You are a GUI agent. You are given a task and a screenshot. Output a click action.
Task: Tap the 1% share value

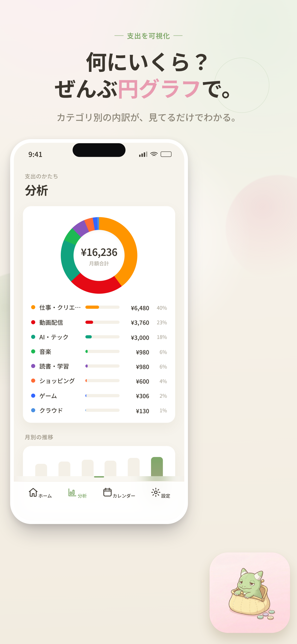[x=163, y=410]
